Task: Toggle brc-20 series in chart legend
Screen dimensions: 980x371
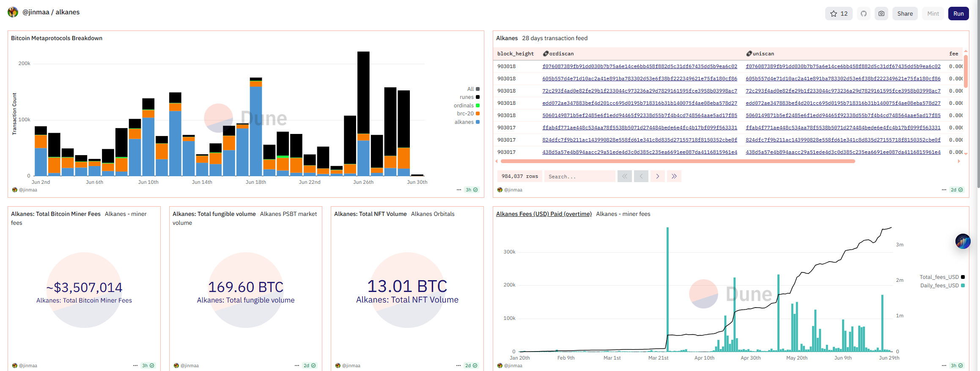Action: click(x=468, y=114)
